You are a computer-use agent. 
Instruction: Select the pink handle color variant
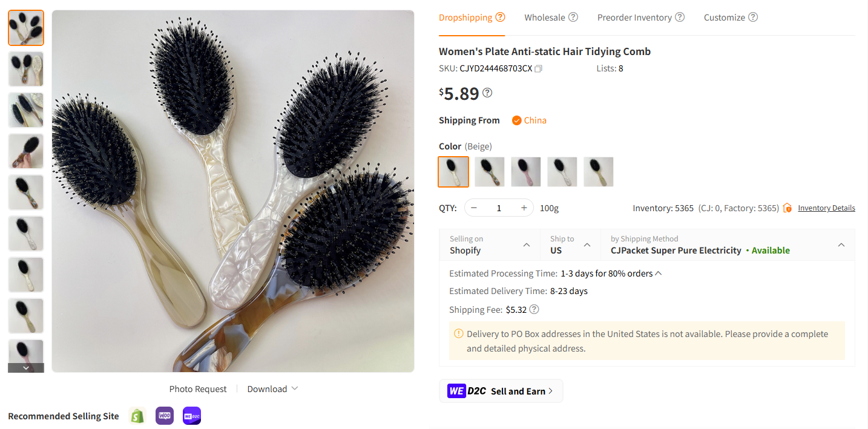(526, 172)
